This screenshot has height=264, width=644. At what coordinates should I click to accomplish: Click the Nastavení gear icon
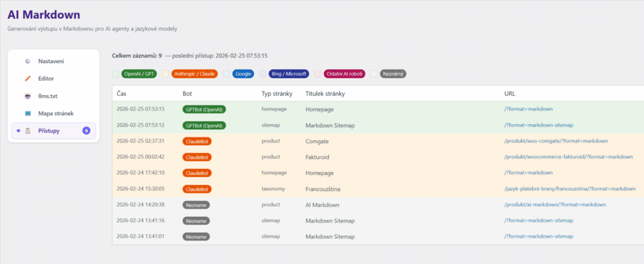coord(28,61)
